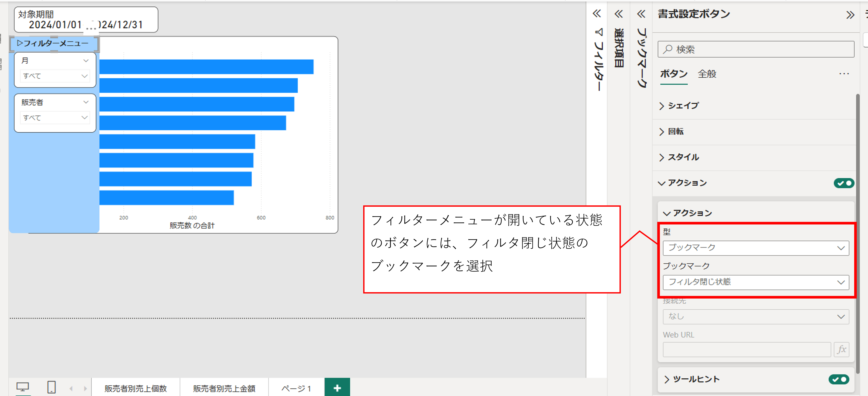Click the search magnifier icon in format pane
Image resolution: width=868 pixels, height=396 pixels.
pos(667,49)
